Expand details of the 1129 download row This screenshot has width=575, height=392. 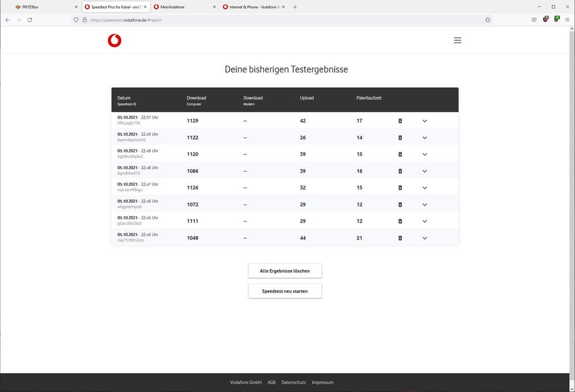(x=425, y=121)
